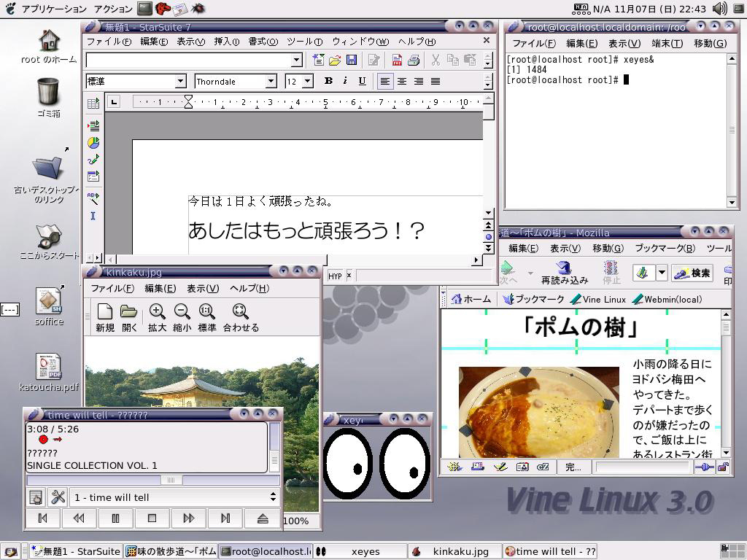Open file using StarSuite folder icon

tap(335, 60)
